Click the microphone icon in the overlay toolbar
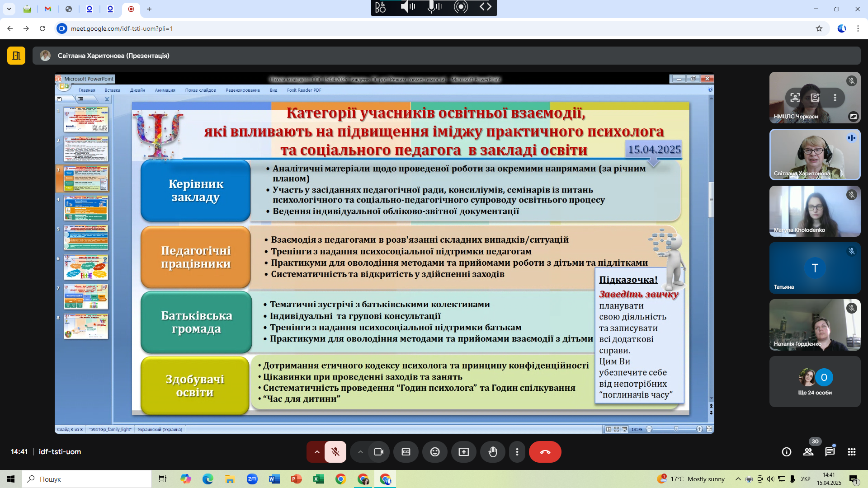 pyautogui.click(x=434, y=7)
